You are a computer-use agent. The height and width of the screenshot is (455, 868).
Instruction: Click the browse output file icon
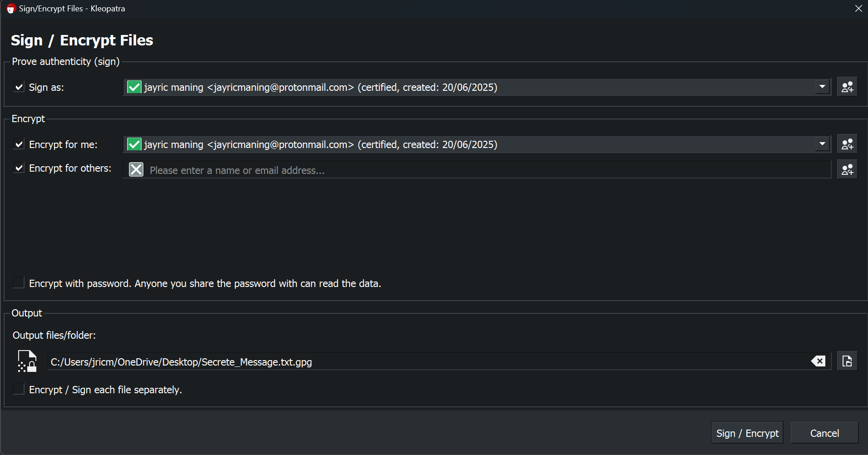847,361
